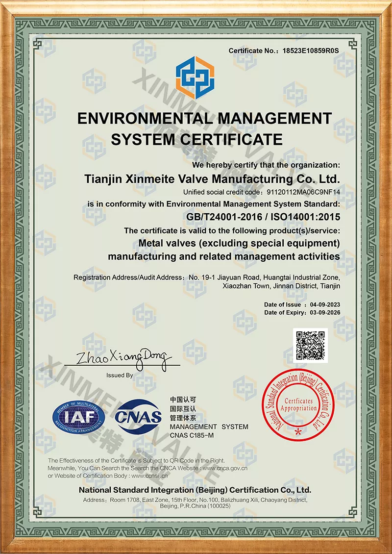Click the red round certification stamp
The height and width of the screenshot is (554, 392).
(x=298, y=405)
